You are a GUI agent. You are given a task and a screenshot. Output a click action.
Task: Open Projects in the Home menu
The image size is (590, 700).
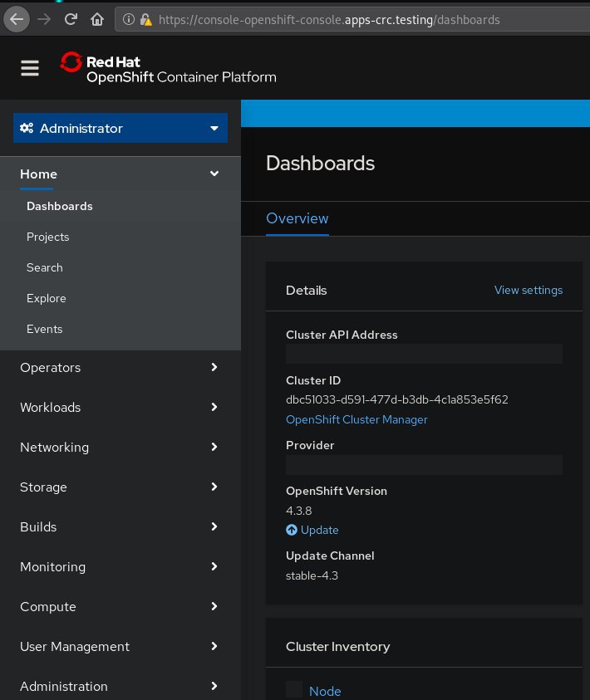click(48, 237)
